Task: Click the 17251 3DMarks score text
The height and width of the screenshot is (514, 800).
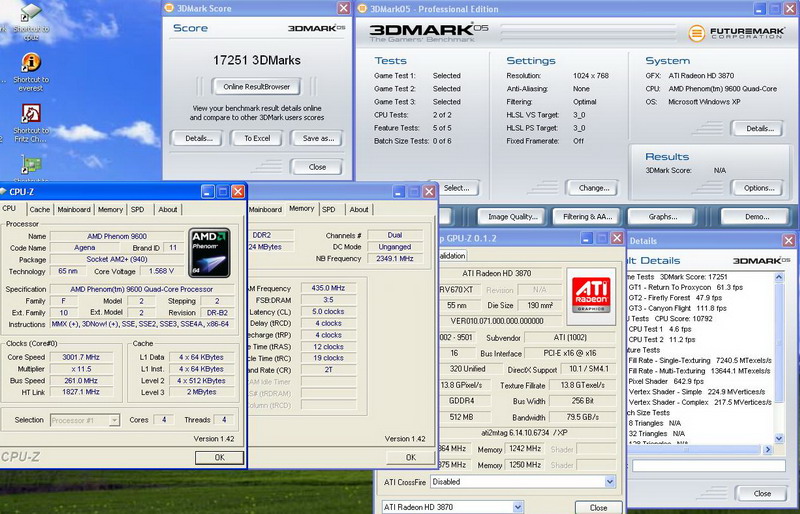Action: [x=257, y=60]
